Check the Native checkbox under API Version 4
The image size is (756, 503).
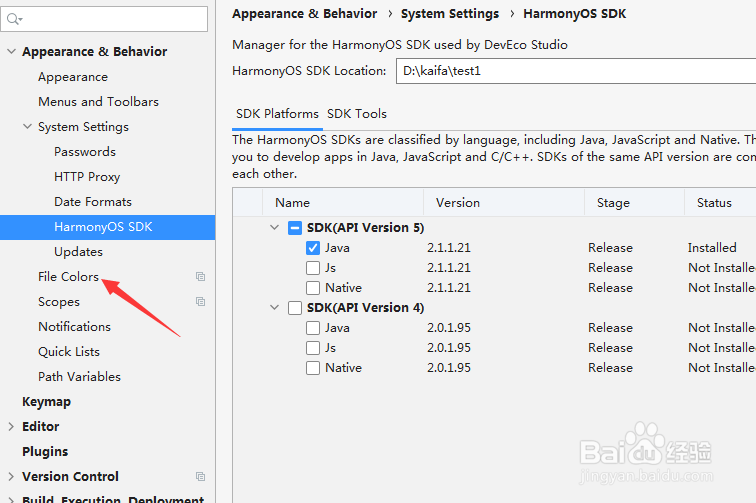pos(313,368)
